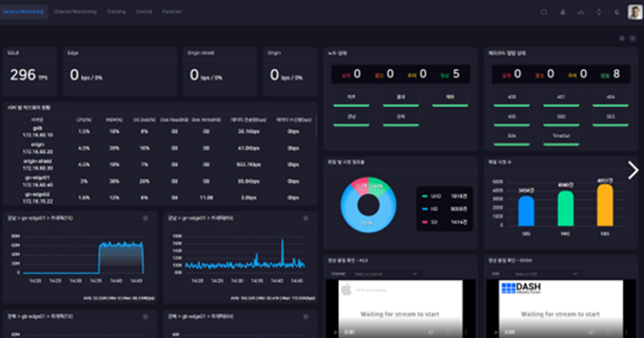Image resolution: width=644 pixels, height=338 pixels.
Task: Open settings gear of the gn-edge01 TX chart
Action: (x=145, y=219)
